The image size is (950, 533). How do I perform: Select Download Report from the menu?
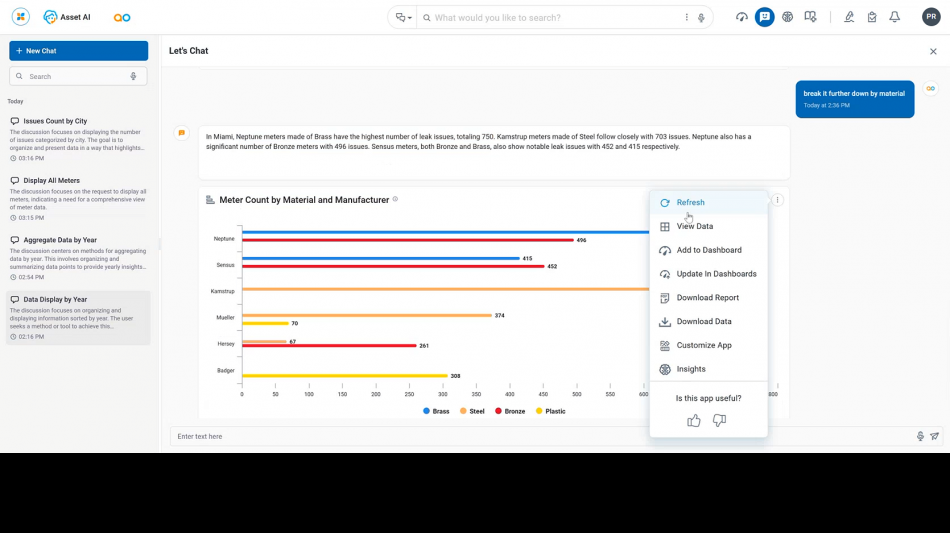point(707,298)
